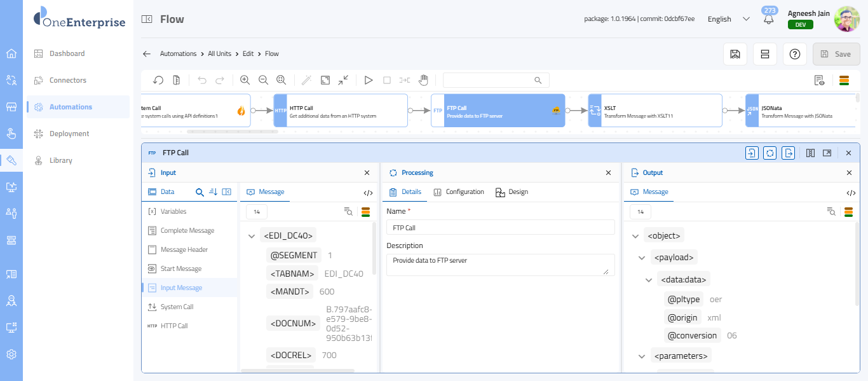Switch to the Configuration tab
This screenshot has height=381, width=868.
click(459, 192)
